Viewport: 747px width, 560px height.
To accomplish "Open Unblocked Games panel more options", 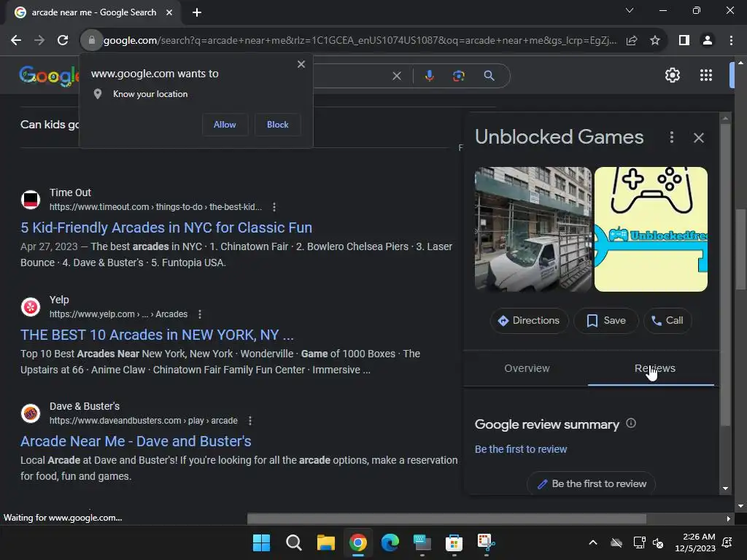I will [x=672, y=138].
